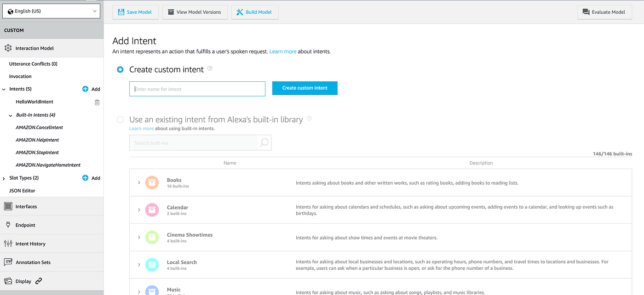Screen dimensions: 644x295
Task: Click the Intent History sliders icon
Action: click(x=8, y=244)
